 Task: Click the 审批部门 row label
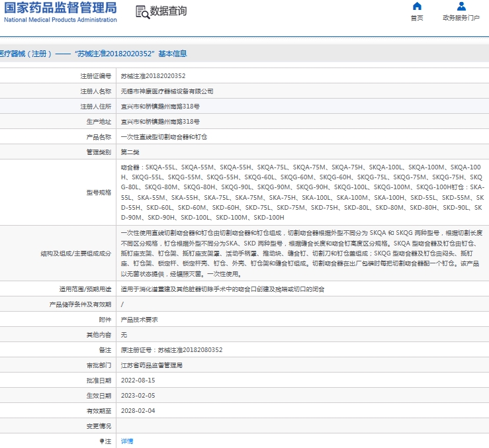[99, 365]
